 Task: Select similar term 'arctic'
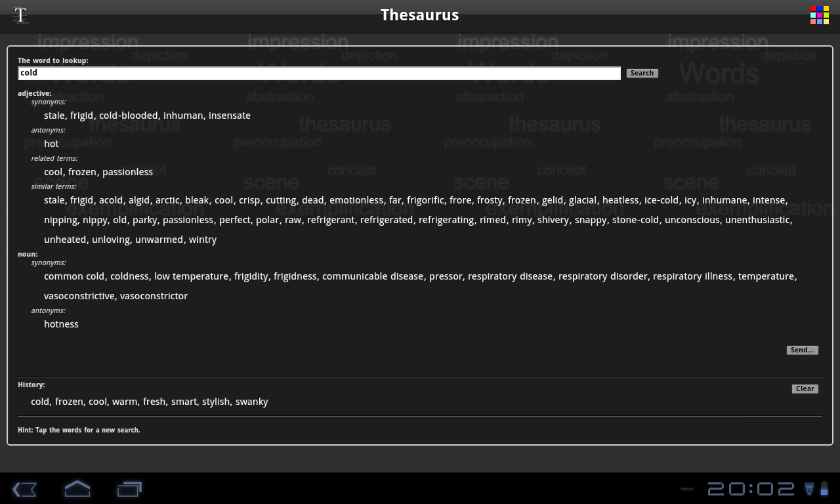tap(167, 200)
